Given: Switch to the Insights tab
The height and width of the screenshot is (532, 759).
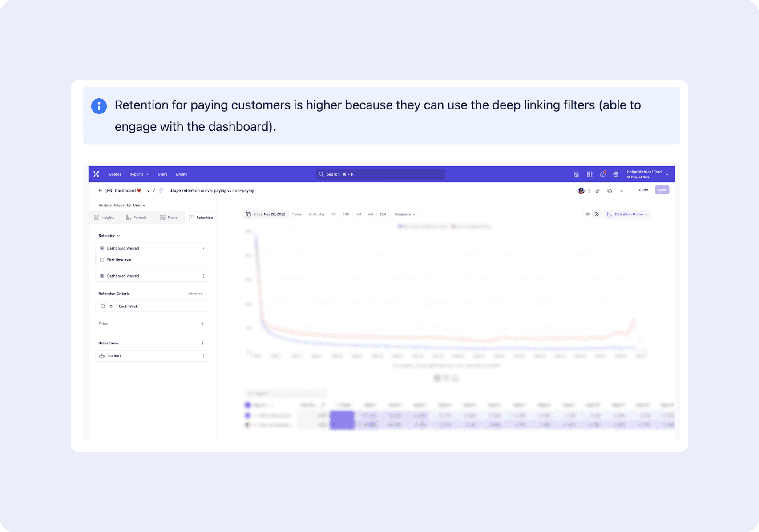Looking at the screenshot, I should tap(104, 218).
